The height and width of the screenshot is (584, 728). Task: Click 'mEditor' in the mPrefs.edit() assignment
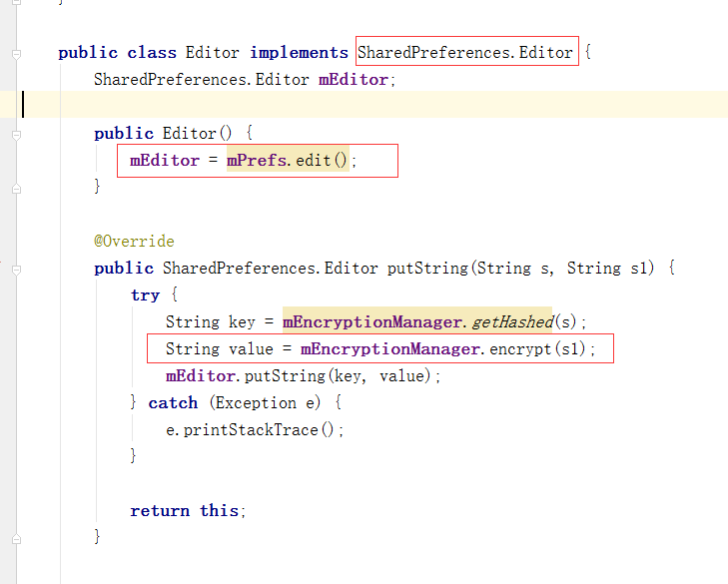165,161
